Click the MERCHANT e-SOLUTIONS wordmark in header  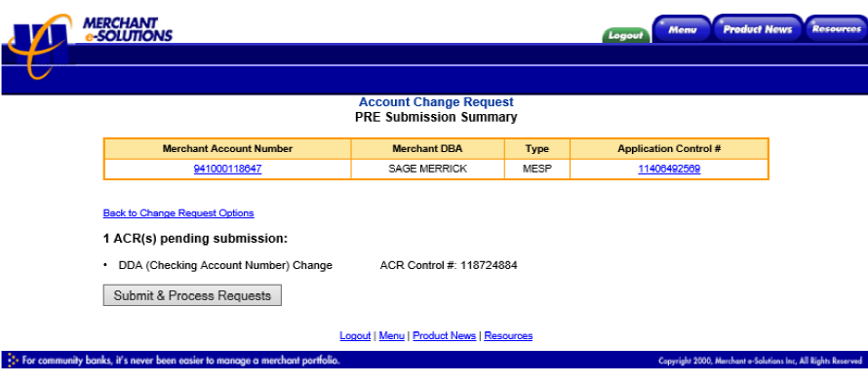tap(128, 30)
